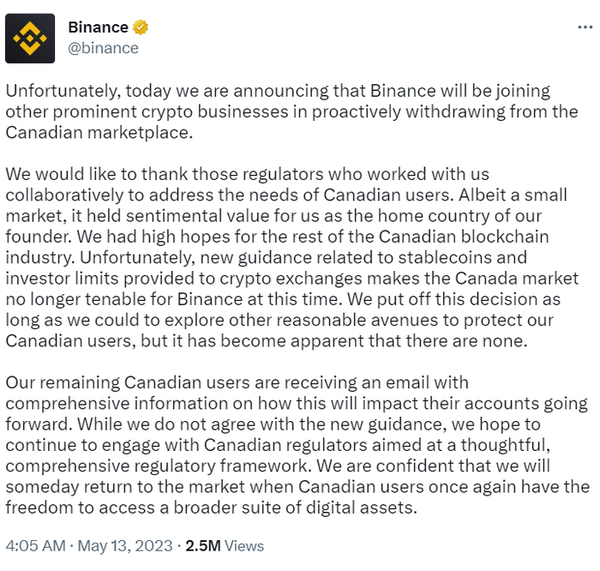Open the 4:05 AM timestamp link
The height and width of the screenshot is (571, 600).
point(37,546)
